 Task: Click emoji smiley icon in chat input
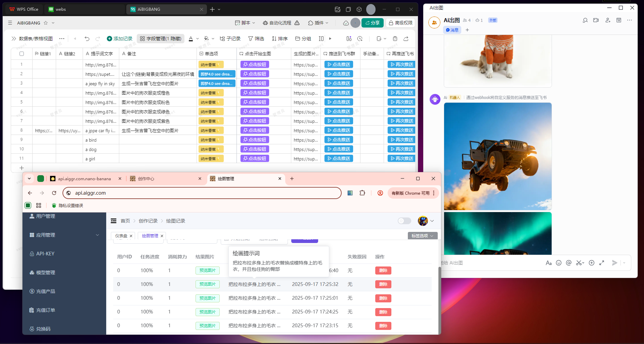tap(559, 263)
